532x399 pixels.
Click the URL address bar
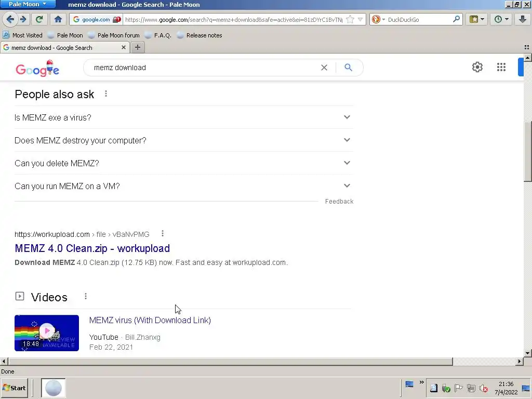pos(233,19)
